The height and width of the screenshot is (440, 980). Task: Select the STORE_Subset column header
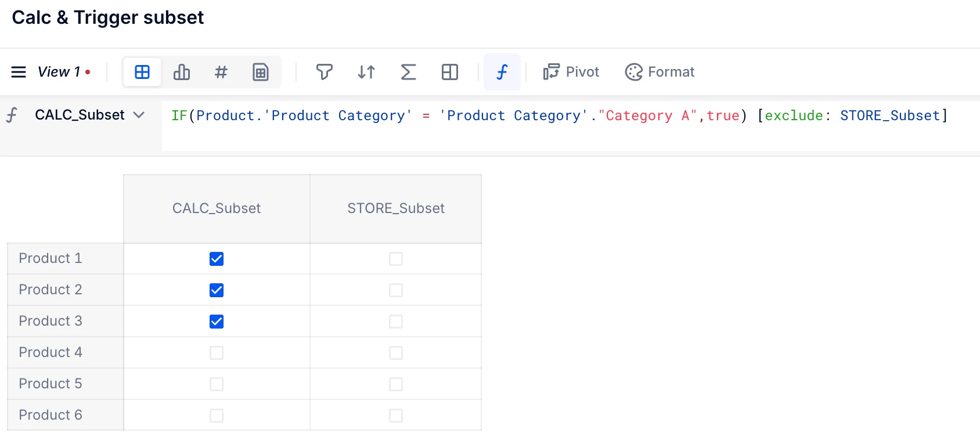pyautogui.click(x=396, y=208)
